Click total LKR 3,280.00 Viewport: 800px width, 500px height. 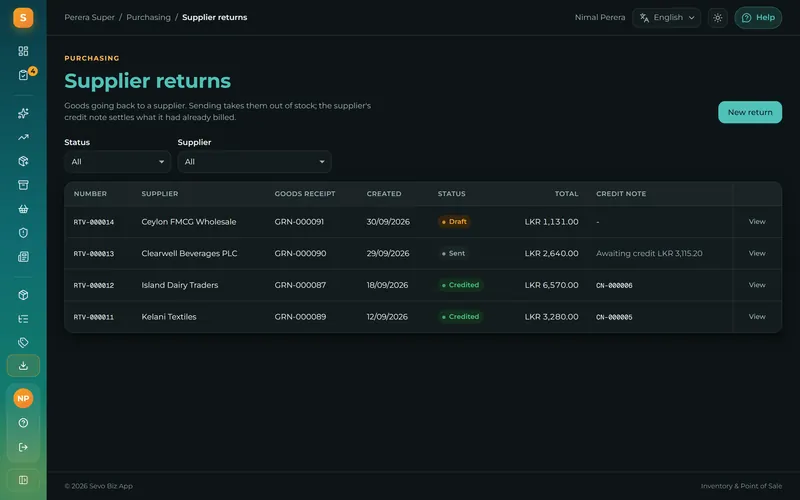click(x=552, y=316)
